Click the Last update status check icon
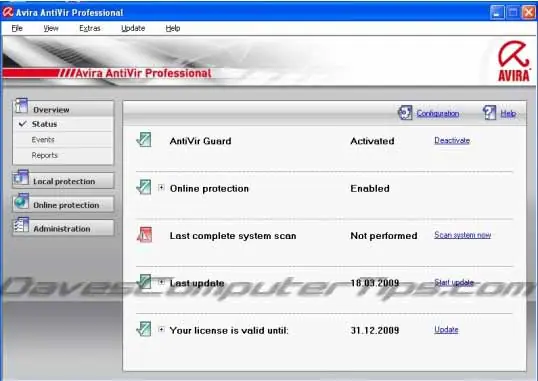 (144, 282)
